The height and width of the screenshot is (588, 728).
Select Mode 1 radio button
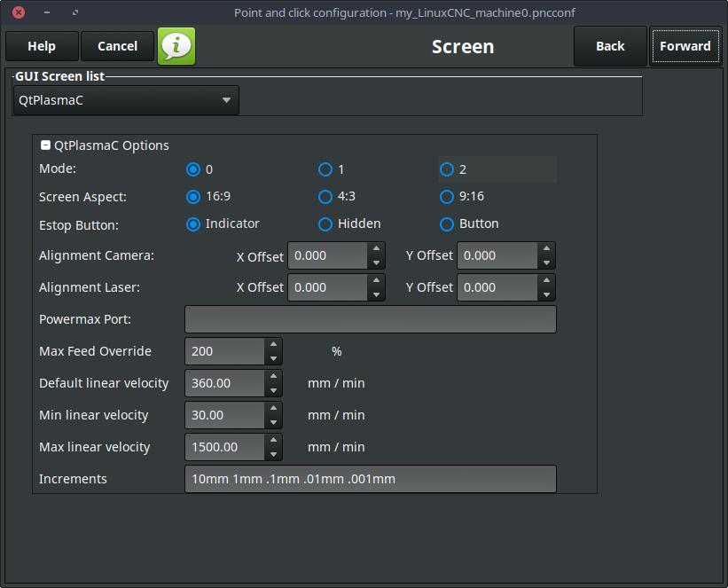pyautogui.click(x=325, y=169)
